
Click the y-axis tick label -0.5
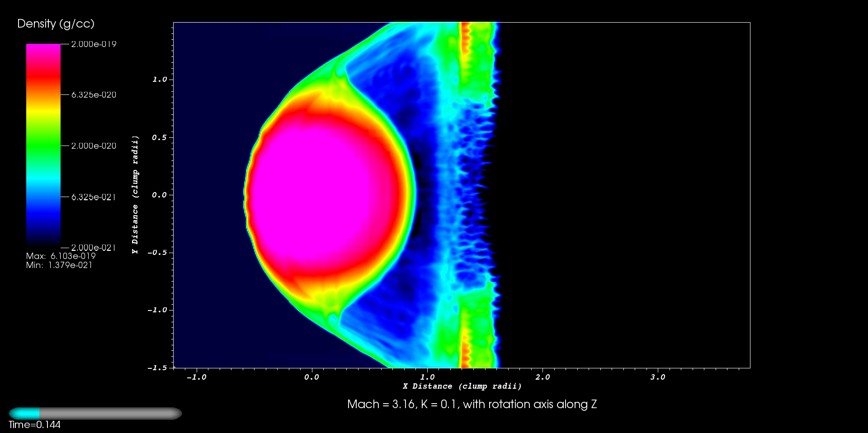pos(157,253)
